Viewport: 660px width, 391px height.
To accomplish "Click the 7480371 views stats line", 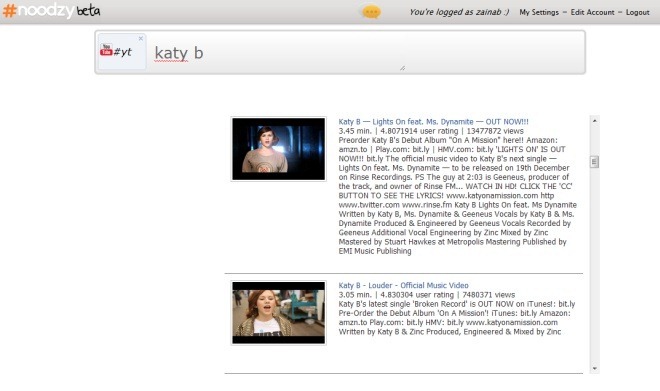I will tap(427, 295).
